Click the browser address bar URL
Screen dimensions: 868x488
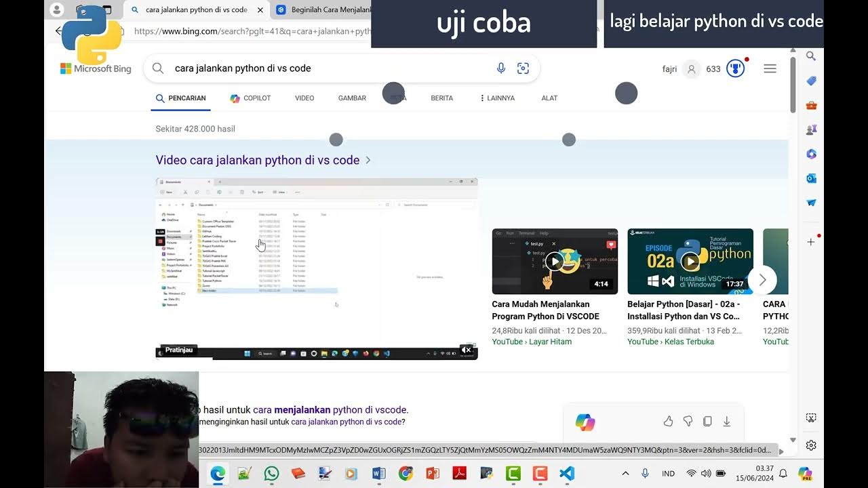pos(252,31)
